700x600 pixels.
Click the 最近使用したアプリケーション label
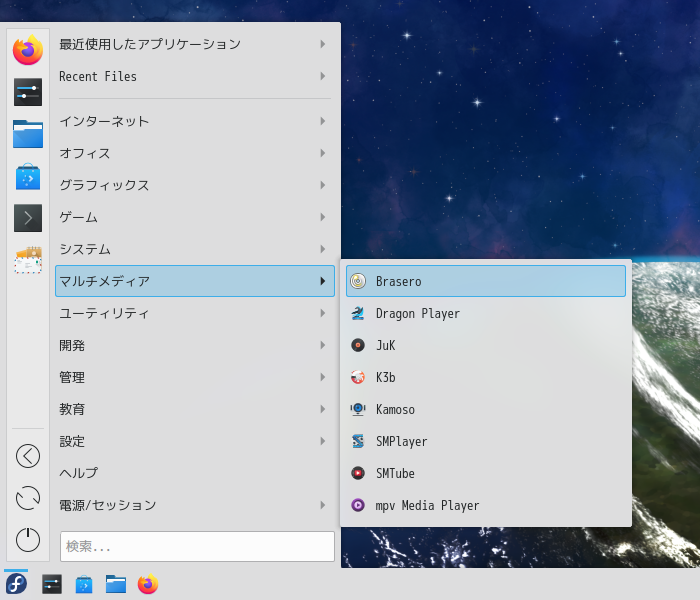tap(150, 44)
